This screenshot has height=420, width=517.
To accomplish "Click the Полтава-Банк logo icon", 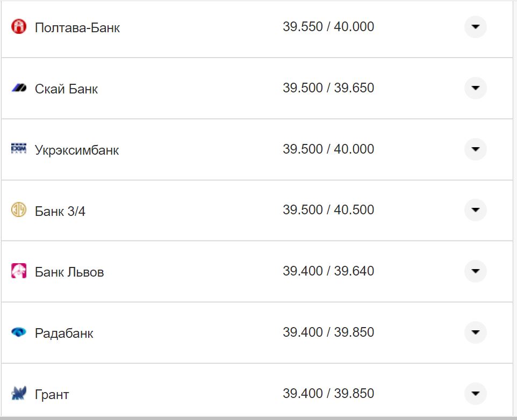I will [19, 27].
